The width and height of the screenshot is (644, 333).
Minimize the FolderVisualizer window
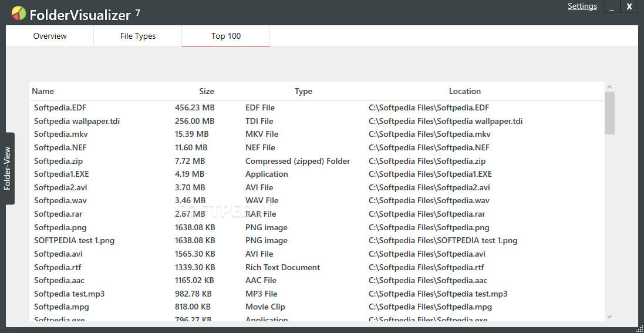(612, 6)
